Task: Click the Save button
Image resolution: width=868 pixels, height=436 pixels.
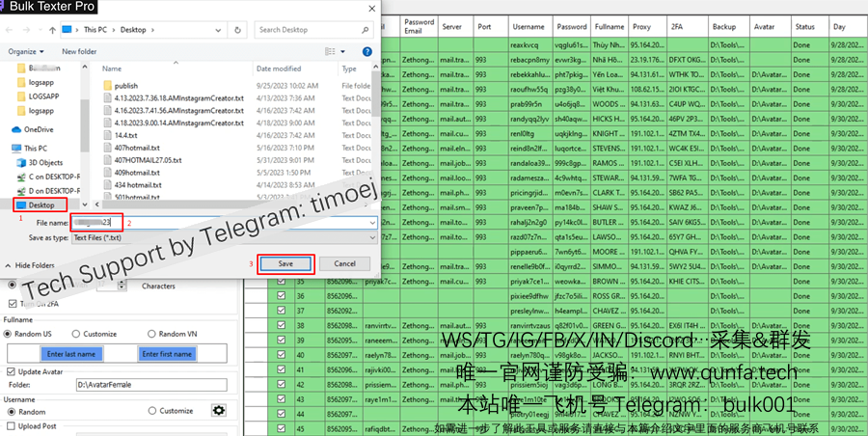Action: click(285, 263)
